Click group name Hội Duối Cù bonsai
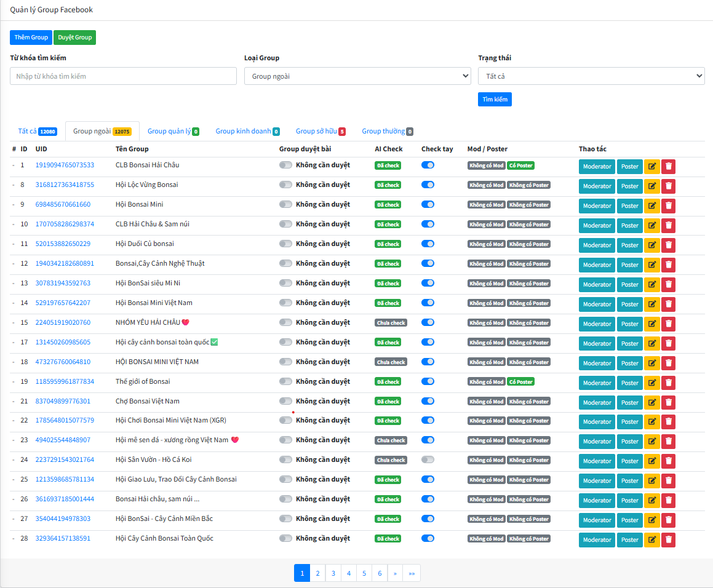Viewport: 713px width, 588px height. point(145,244)
